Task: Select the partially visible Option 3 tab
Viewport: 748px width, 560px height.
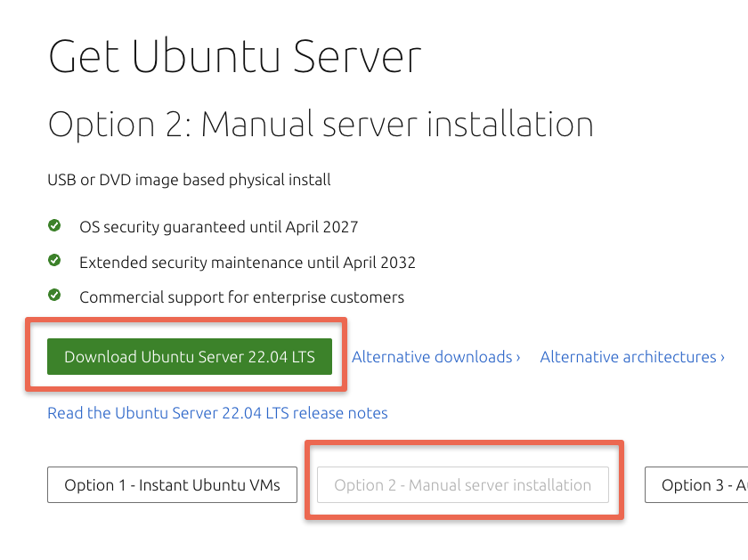Action: pyautogui.click(x=696, y=484)
